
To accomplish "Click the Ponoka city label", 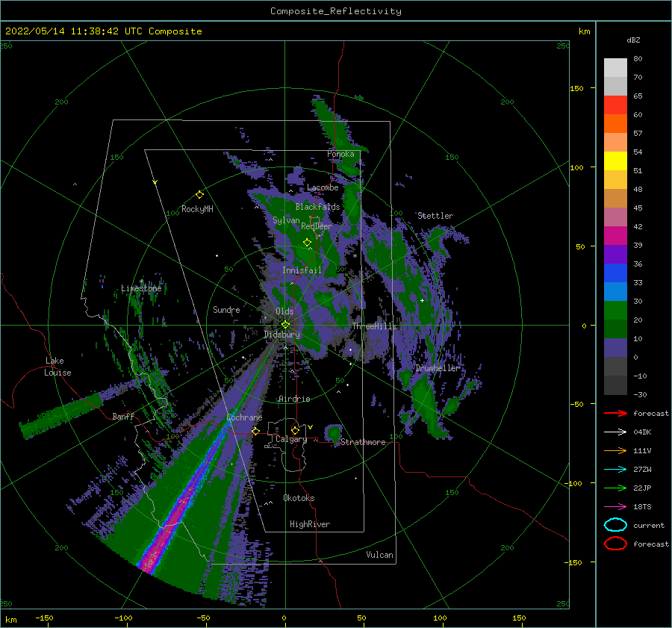I will 340,154.
